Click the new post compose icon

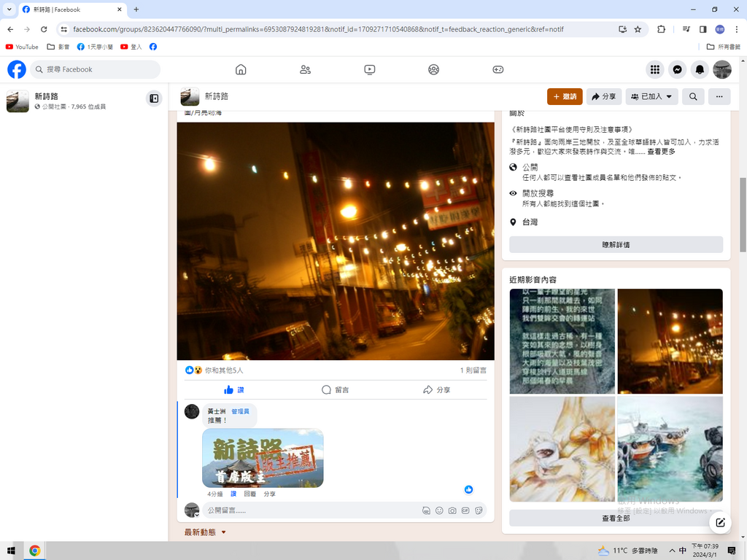pyautogui.click(x=720, y=522)
